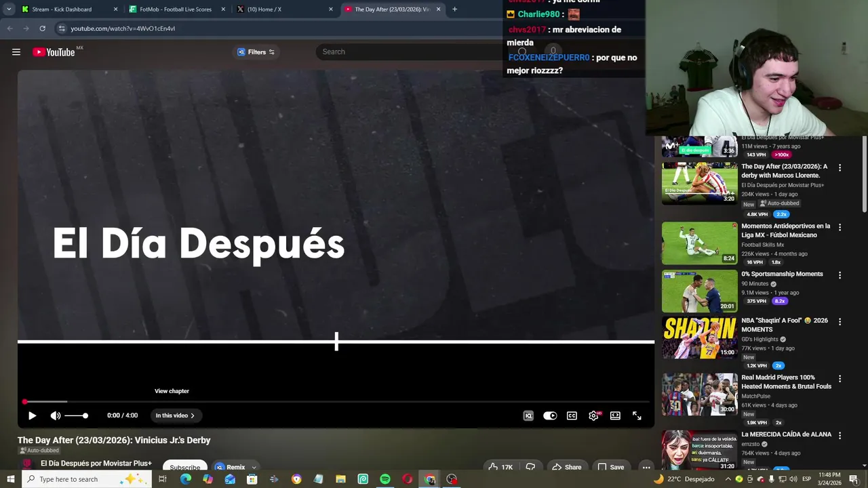Viewport: 868px width, 488px height.
Task: Click the Filters button in the header
Action: pyautogui.click(x=256, y=52)
